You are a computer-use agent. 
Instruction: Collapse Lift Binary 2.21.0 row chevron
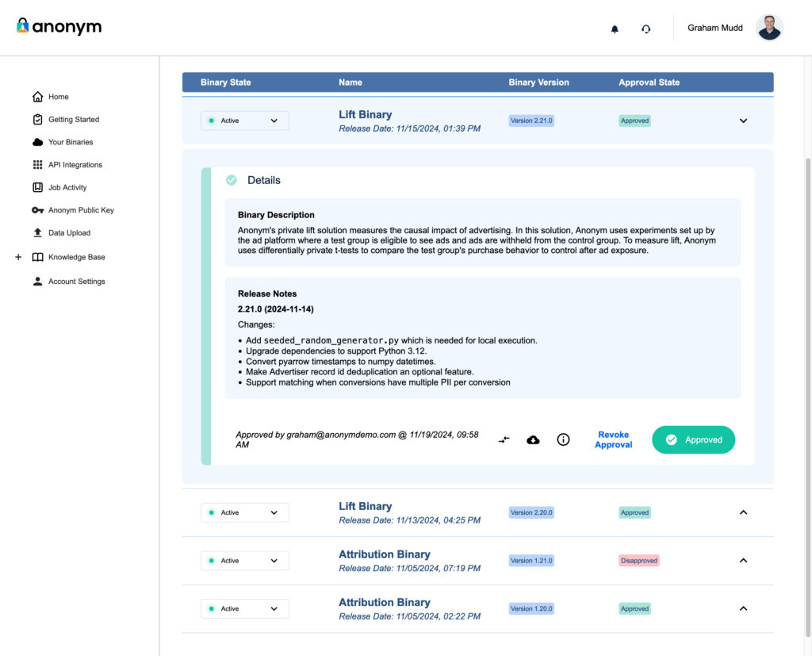click(743, 121)
